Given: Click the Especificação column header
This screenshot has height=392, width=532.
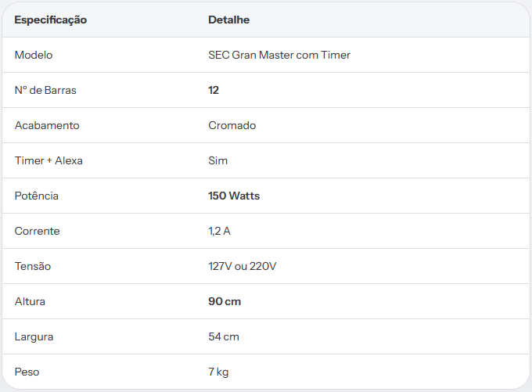Looking at the screenshot, I should pos(51,20).
